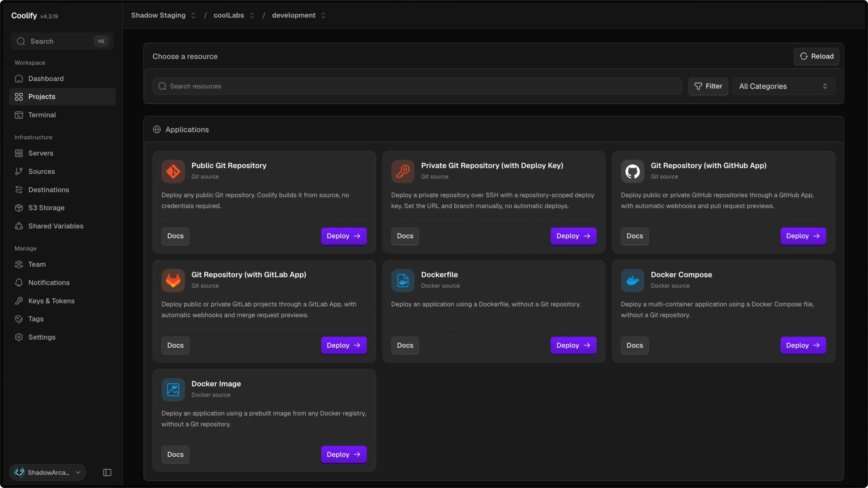Click the globe icon beside Applications
Viewport: 868px width, 488px height.
click(x=157, y=129)
